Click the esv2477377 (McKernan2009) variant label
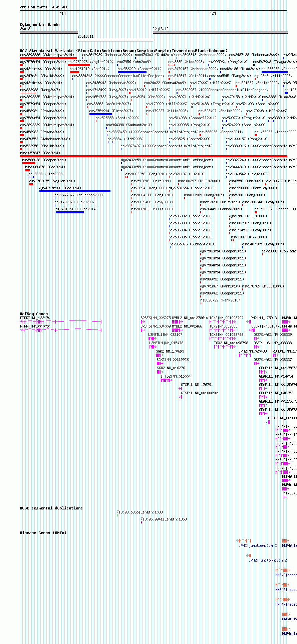 click(79, 195)
